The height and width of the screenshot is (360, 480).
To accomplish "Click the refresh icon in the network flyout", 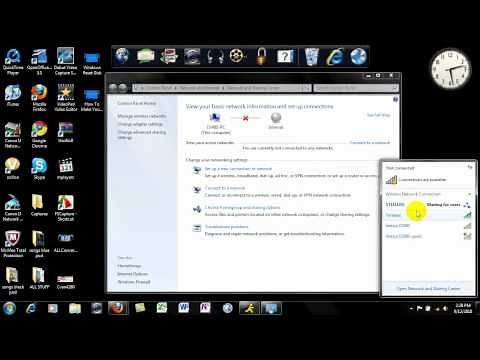I will click(x=470, y=167).
